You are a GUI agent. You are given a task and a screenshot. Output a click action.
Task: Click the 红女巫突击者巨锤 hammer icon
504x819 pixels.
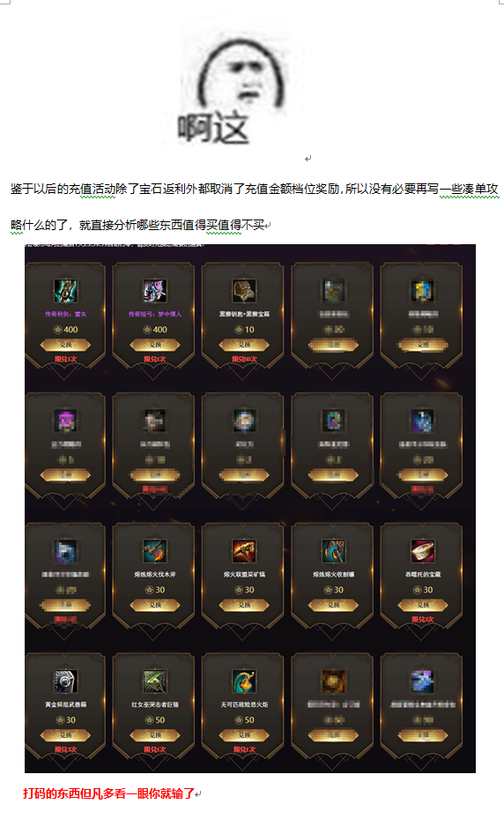click(x=155, y=681)
